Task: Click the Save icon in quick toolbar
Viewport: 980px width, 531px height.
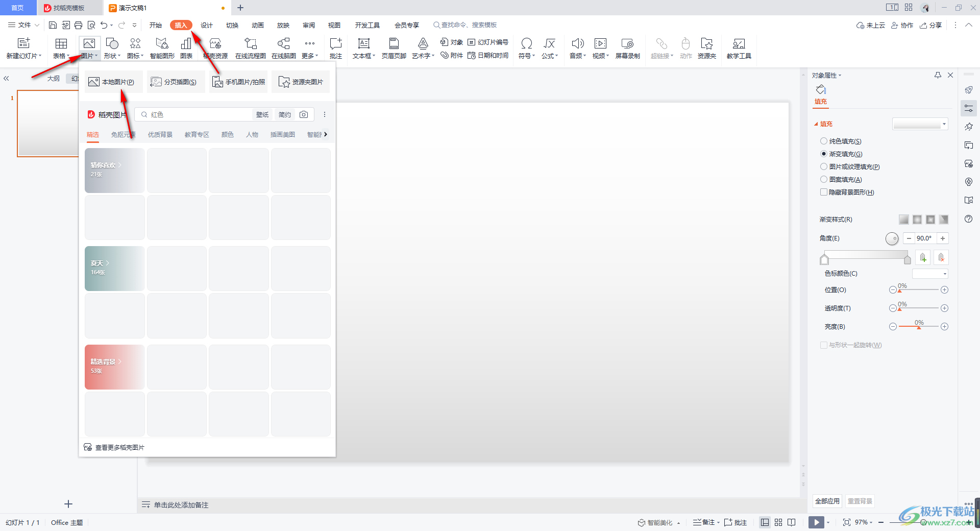Action: [53, 25]
